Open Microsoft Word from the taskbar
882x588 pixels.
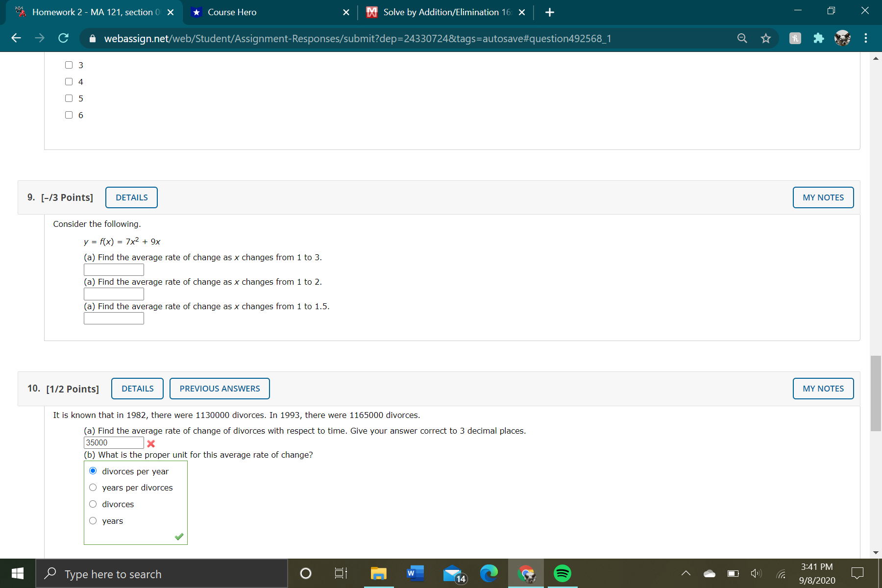pyautogui.click(x=415, y=573)
